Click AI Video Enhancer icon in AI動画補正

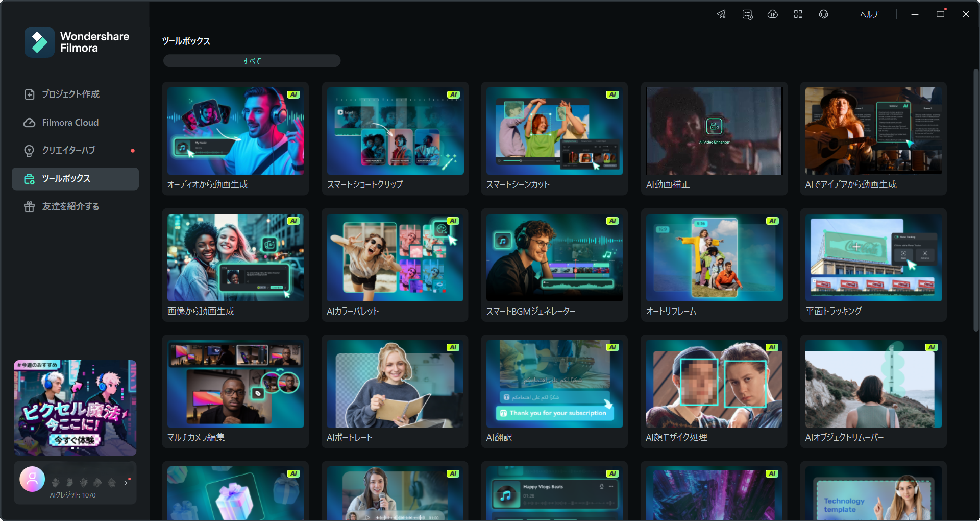point(714,126)
